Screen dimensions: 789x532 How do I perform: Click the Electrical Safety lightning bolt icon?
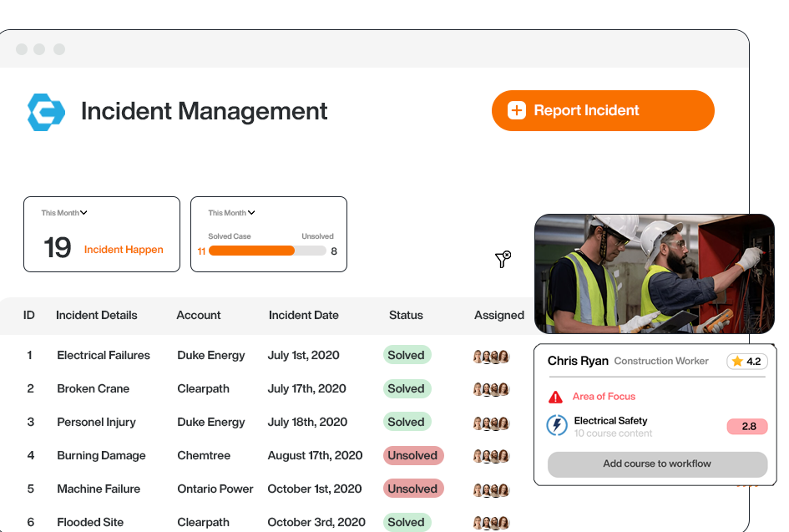[x=557, y=426]
